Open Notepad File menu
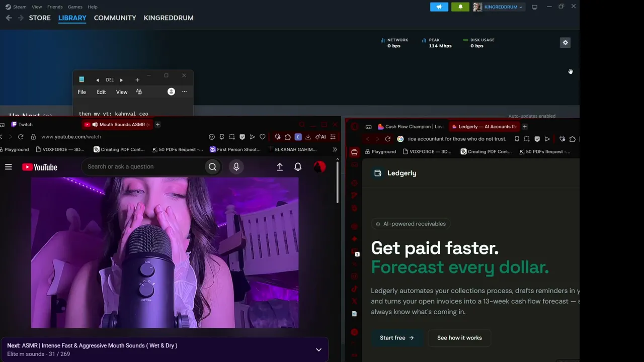Viewport: 644px width, 362px height. coord(82,92)
